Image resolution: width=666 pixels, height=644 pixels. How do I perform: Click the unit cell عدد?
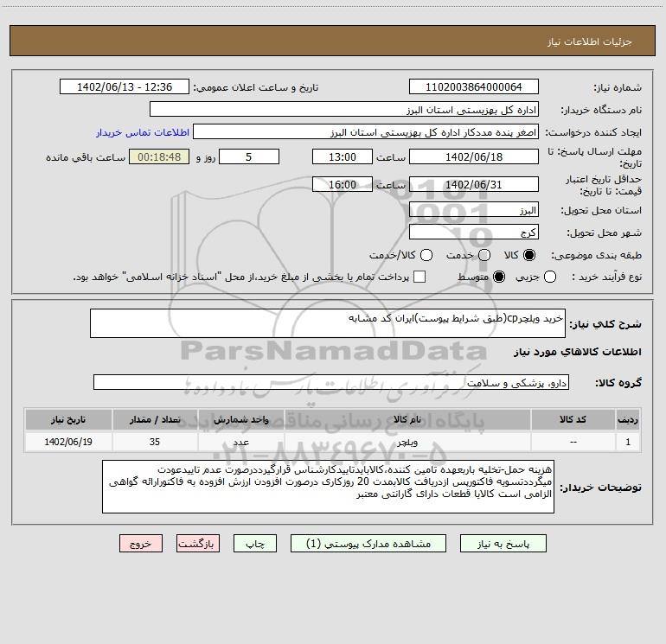point(240,442)
